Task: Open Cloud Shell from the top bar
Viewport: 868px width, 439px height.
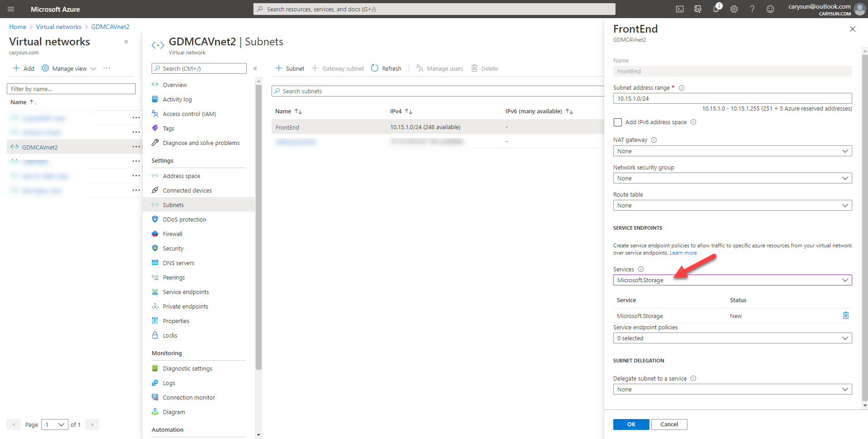Action: tap(680, 9)
